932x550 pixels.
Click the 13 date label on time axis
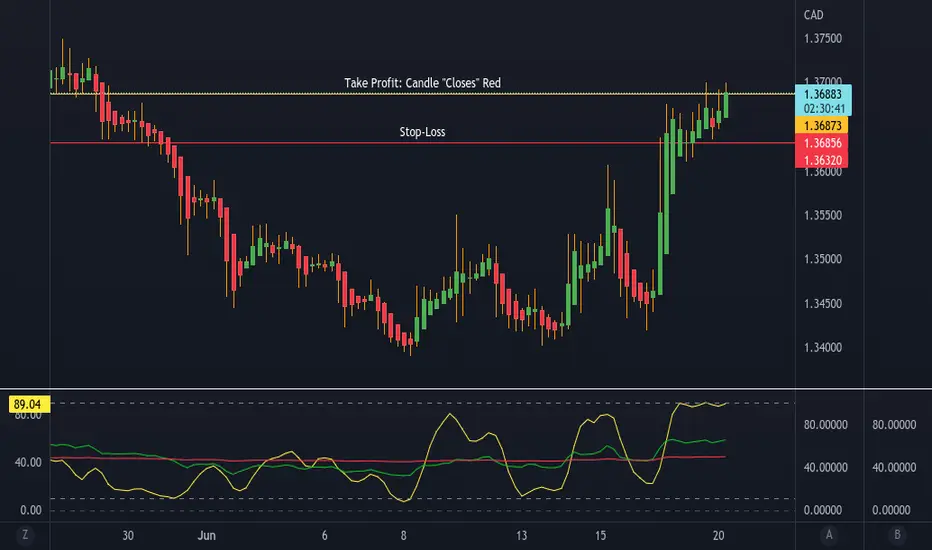tap(521, 535)
